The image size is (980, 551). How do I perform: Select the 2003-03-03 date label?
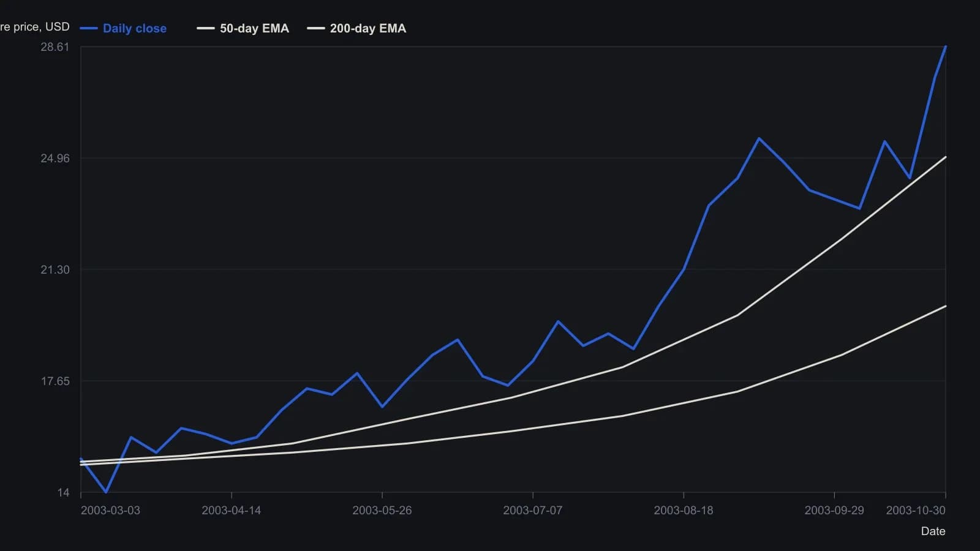click(110, 511)
